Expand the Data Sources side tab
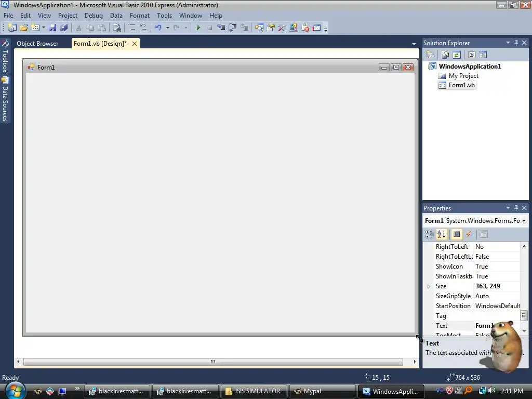 click(x=5, y=99)
